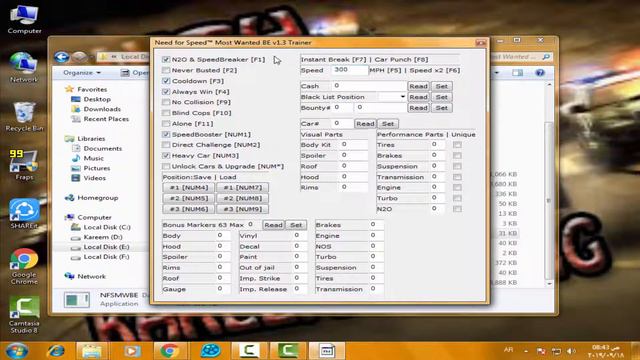Launch the SHAREit desktop shortcut
This screenshot has height=360, width=640.
click(24, 214)
